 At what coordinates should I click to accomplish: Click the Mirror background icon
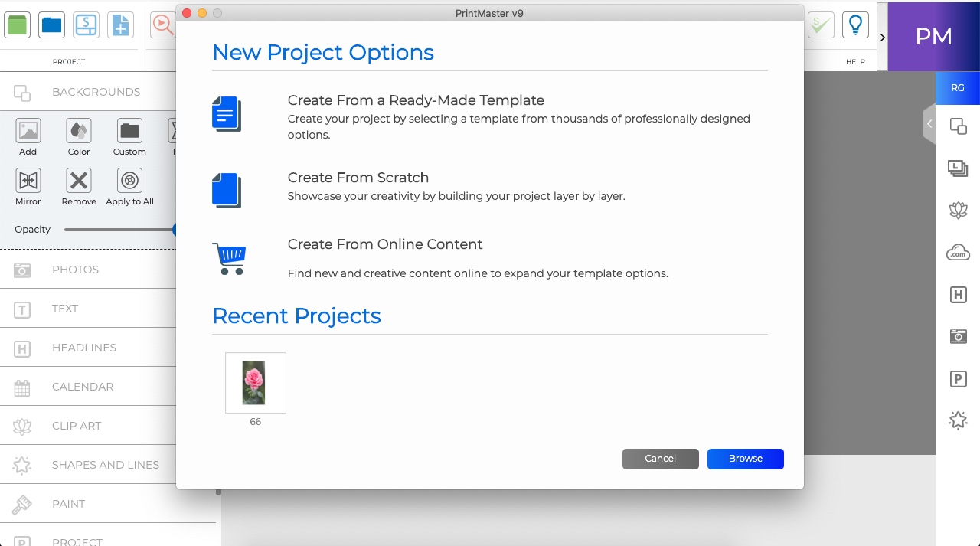(x=28, y=181)
